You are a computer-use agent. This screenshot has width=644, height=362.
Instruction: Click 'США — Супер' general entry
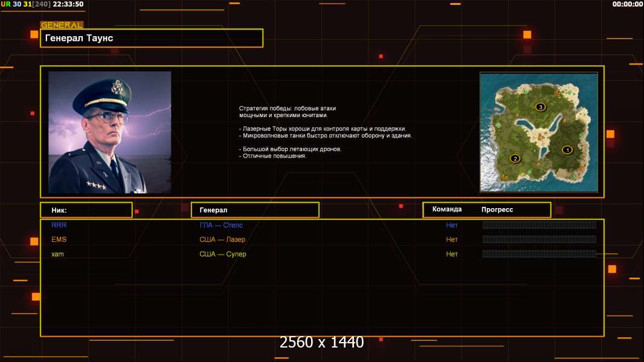coord(222,254)
